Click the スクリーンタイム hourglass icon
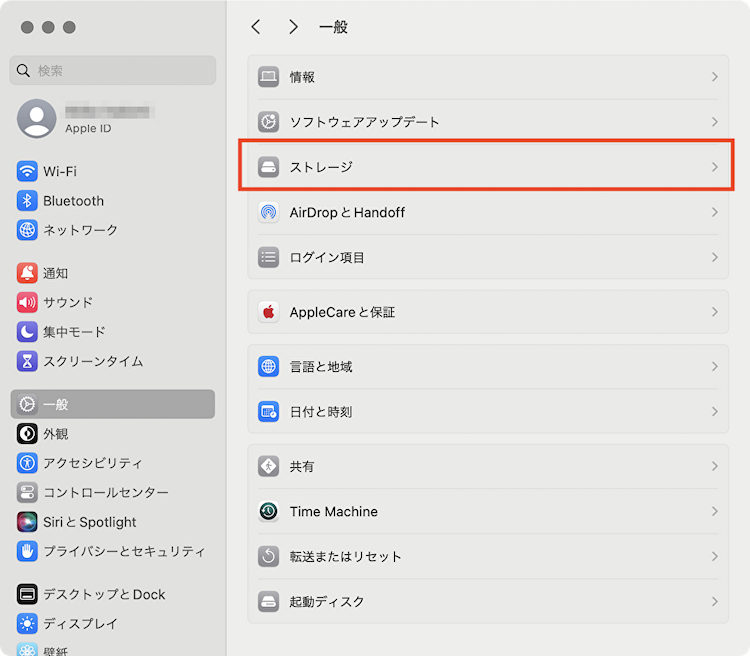This screenshot has width=750, height=656. pyautogui.click(x=27, y=361)
